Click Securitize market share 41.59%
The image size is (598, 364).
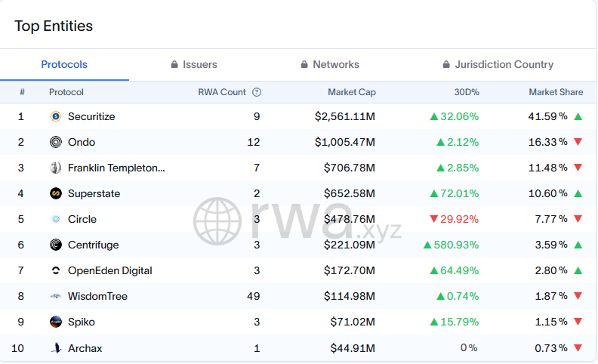(547, 116)
